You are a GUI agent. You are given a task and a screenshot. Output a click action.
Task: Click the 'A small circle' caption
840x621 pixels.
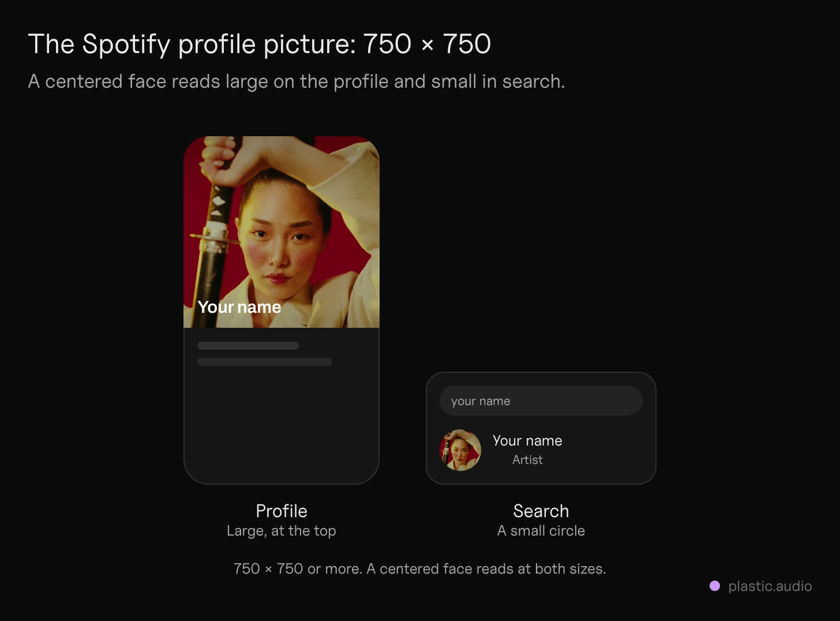coord(541,531)
